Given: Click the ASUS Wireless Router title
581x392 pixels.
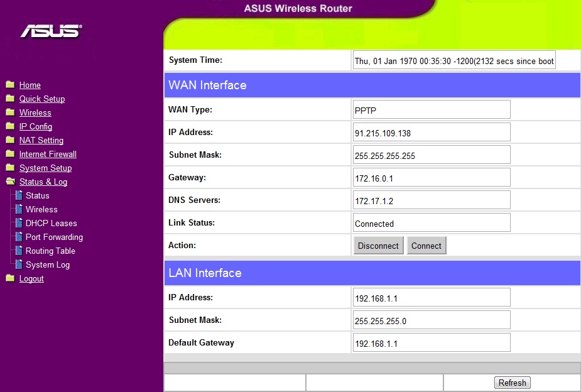Looking at the screenshot, I should (298, 8).
